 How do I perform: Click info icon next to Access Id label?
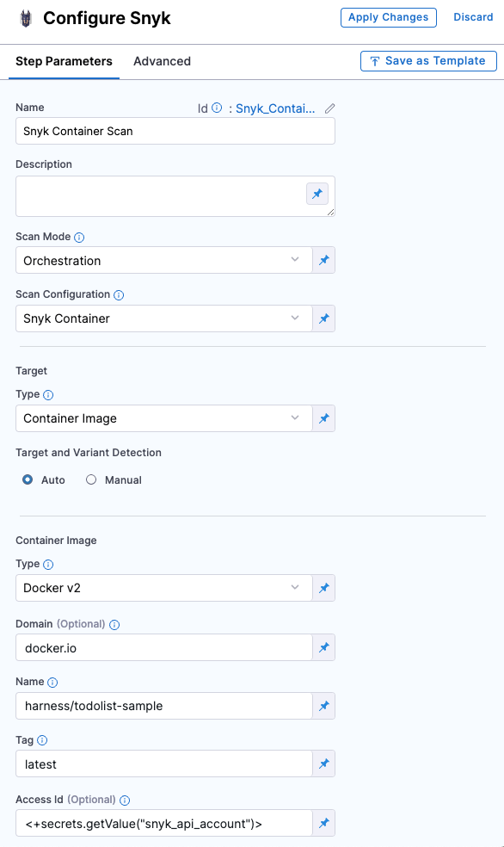pyautogui.click(x=125, y=800)
